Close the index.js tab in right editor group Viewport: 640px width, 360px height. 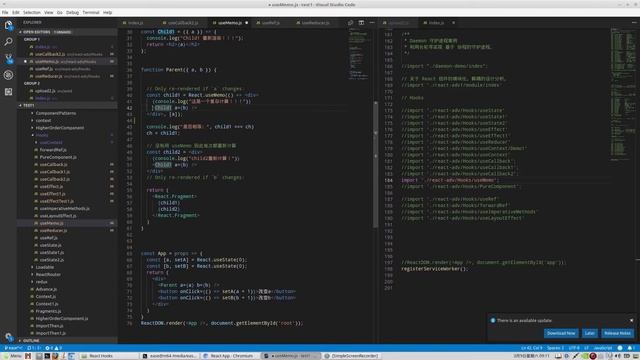click(453, 23)
